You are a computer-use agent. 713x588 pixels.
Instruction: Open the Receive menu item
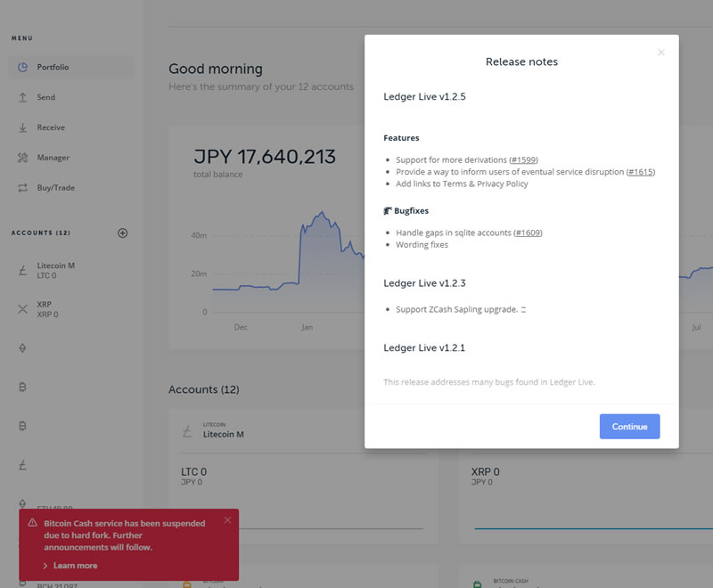click(71, 127)
